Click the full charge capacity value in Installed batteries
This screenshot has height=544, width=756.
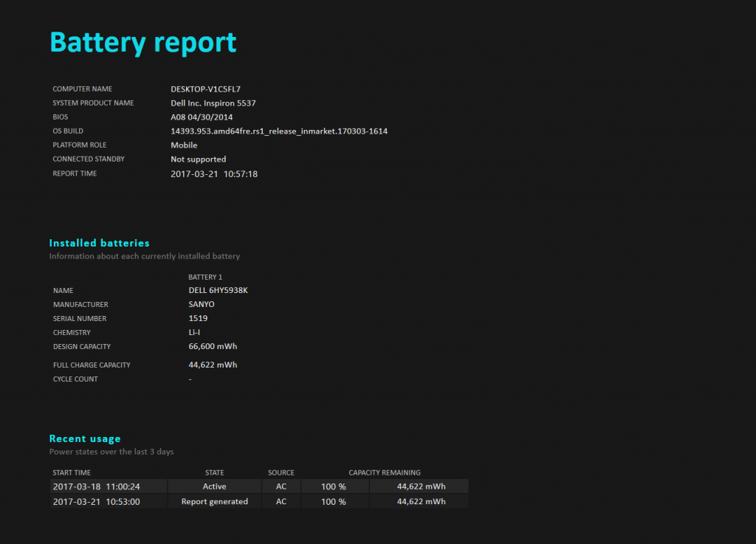click(213, 365)
